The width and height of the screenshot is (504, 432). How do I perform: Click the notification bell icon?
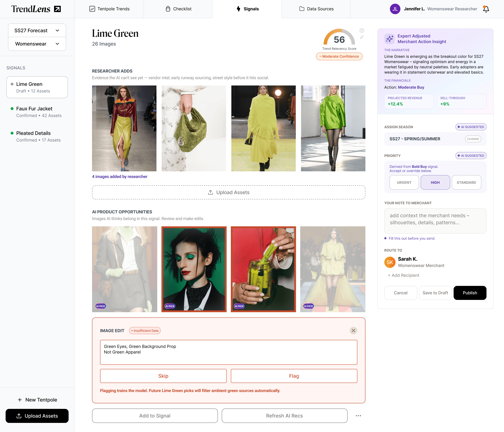coord(486,9)
